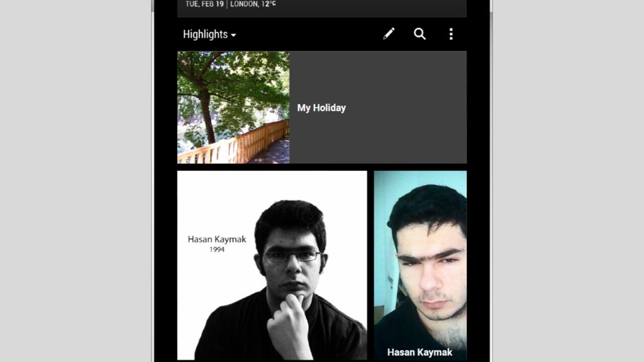The height and width of the screenshot is (362, 644).
Task: Open the My Holiday tree photo
Action: [x=233, y=108]
